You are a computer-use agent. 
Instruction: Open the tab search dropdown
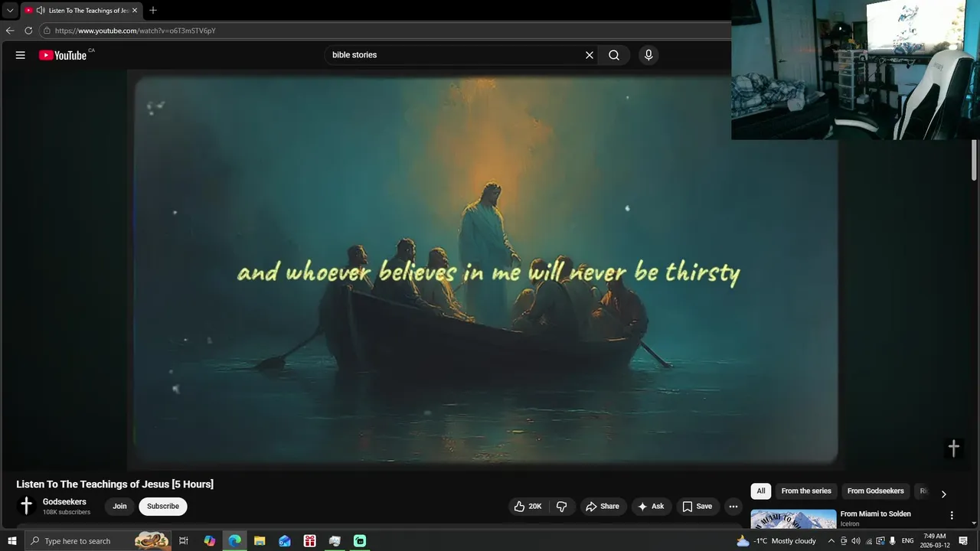[10, 11]
